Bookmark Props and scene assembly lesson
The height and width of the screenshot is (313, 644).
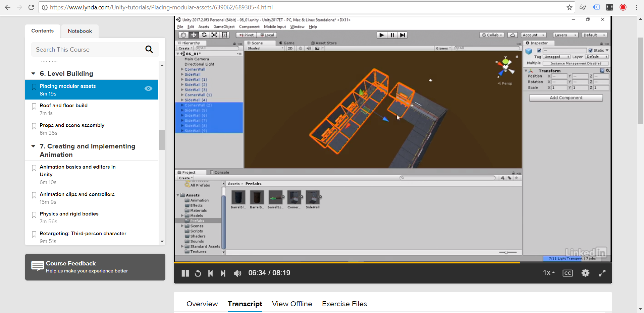tap(34, 126)
